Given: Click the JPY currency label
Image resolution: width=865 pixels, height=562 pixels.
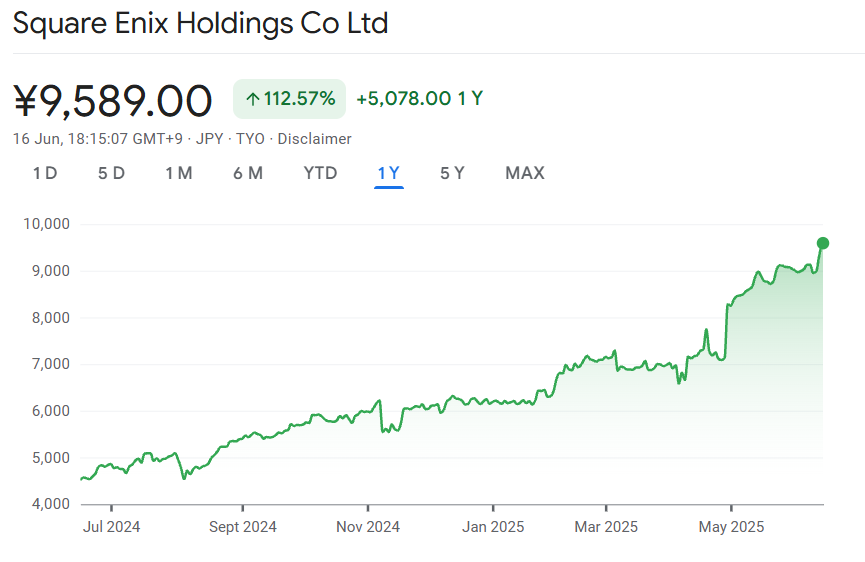Looking at the screenshot, I should pyautogui.click(x=209, y=139).
